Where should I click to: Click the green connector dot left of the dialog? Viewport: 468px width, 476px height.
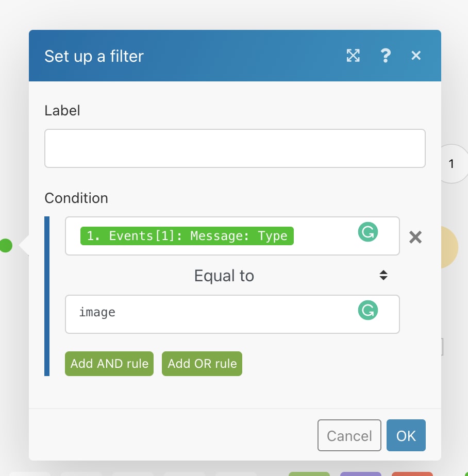(x=6, y=245)
